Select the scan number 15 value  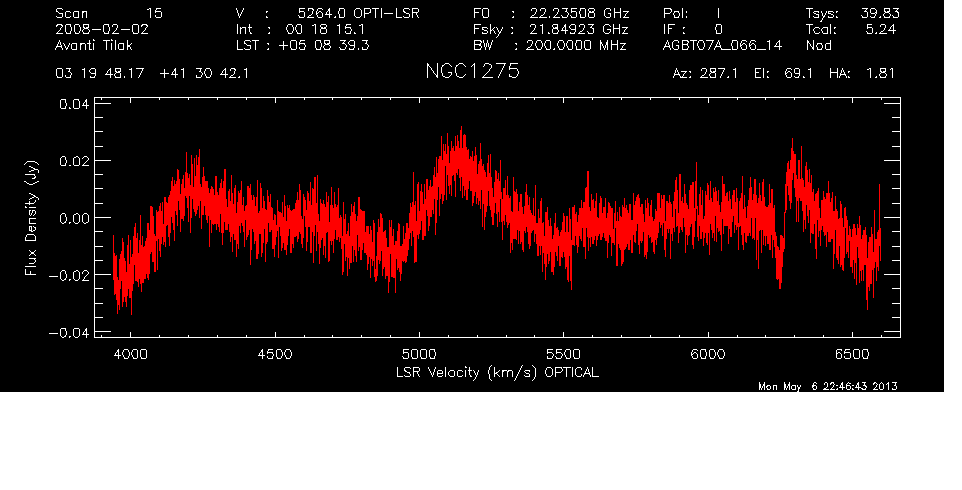pos(154,13)
